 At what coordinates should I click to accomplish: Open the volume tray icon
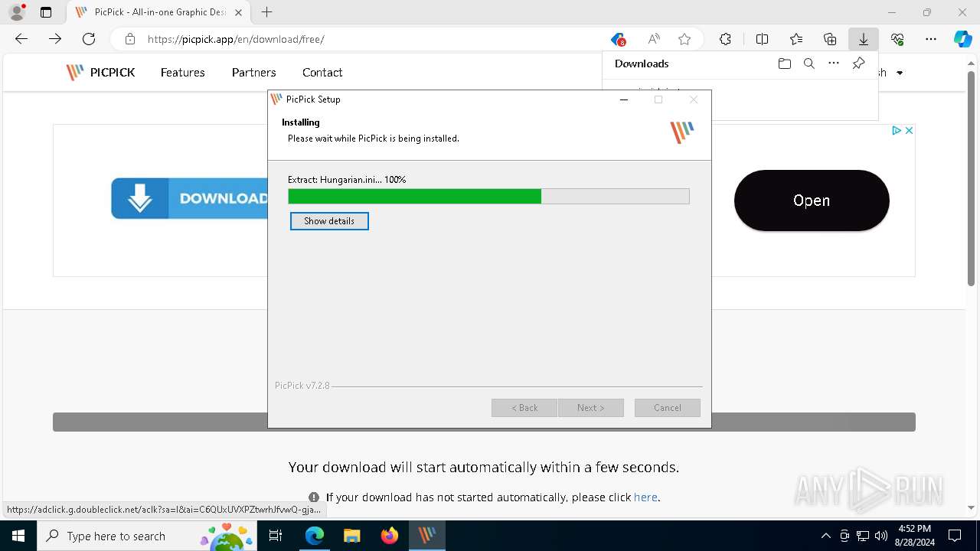point(881,536)
